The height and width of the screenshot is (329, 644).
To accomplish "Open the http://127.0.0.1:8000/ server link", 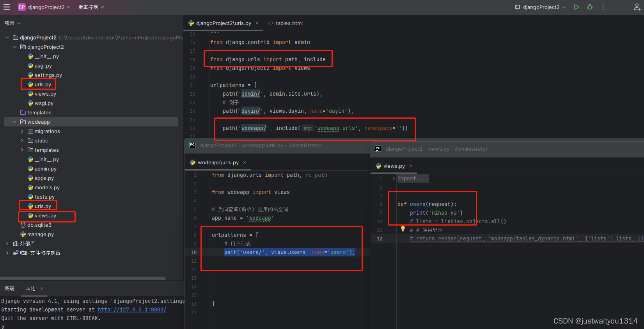I will [x=132, y=309].
